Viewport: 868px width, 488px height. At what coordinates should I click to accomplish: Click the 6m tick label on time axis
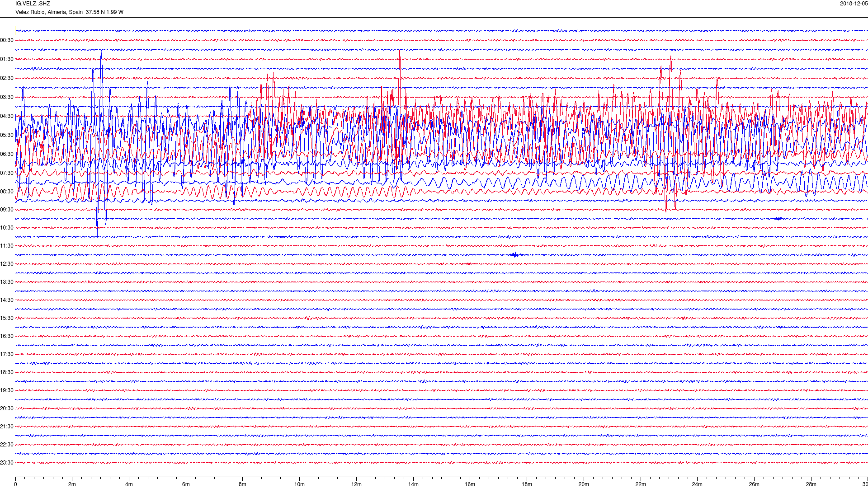(186, 484)
